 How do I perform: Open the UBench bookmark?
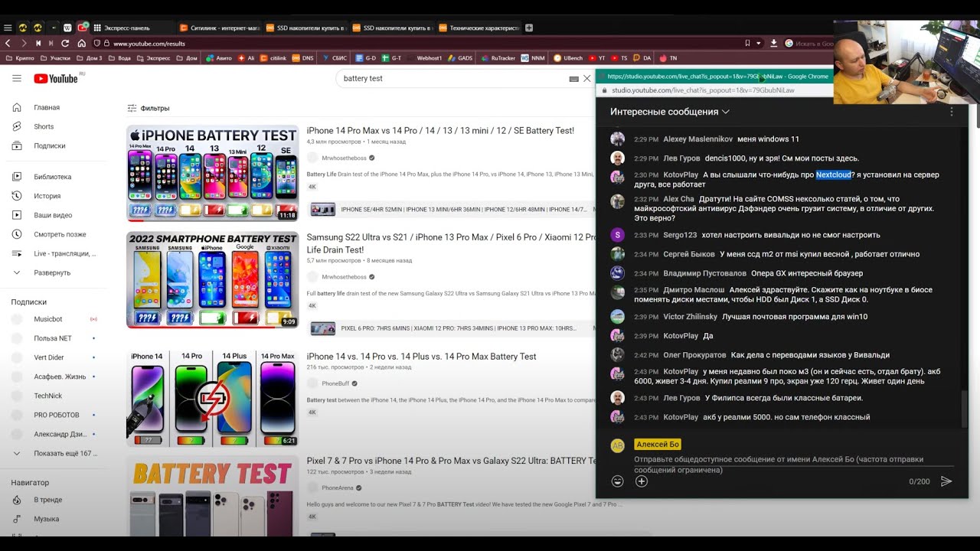coord(568,58)
